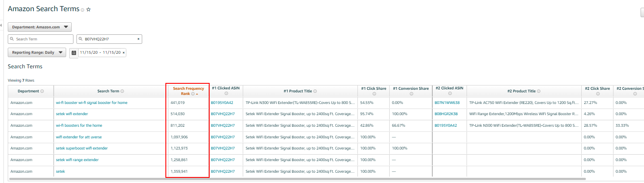Select the rank value 1,097,906
This screenshot has width=644, height=183.
coord(179,137)
